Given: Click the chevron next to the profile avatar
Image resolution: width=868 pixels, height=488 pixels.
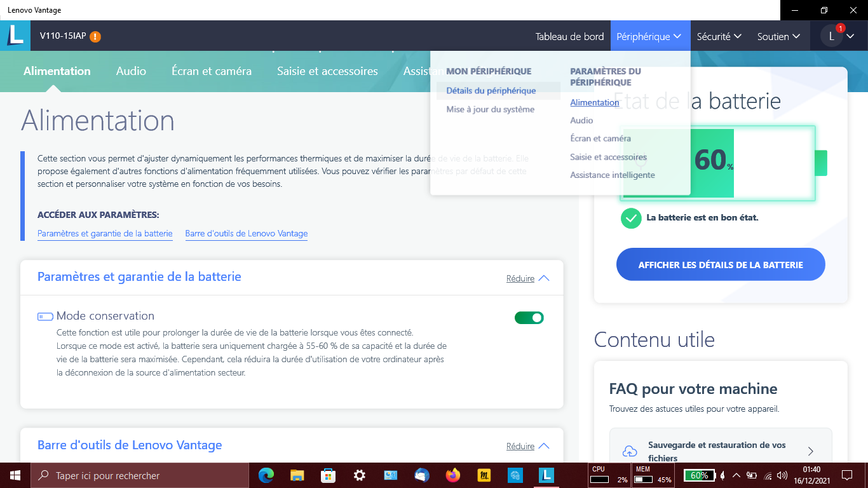Looking at the screenshot, I should (x=850, y=37).
